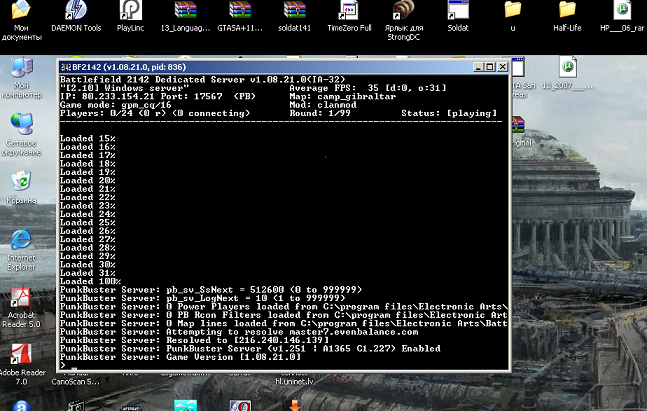Click the Players: 0/24 line
Image resolution: width=647 pixels, height=411 pixels.
coord(155,113)
